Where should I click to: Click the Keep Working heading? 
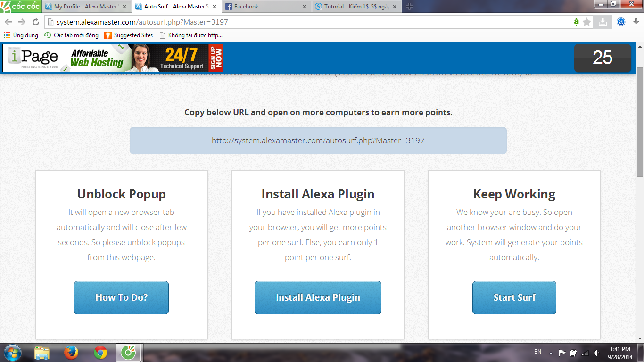(514, 194)
